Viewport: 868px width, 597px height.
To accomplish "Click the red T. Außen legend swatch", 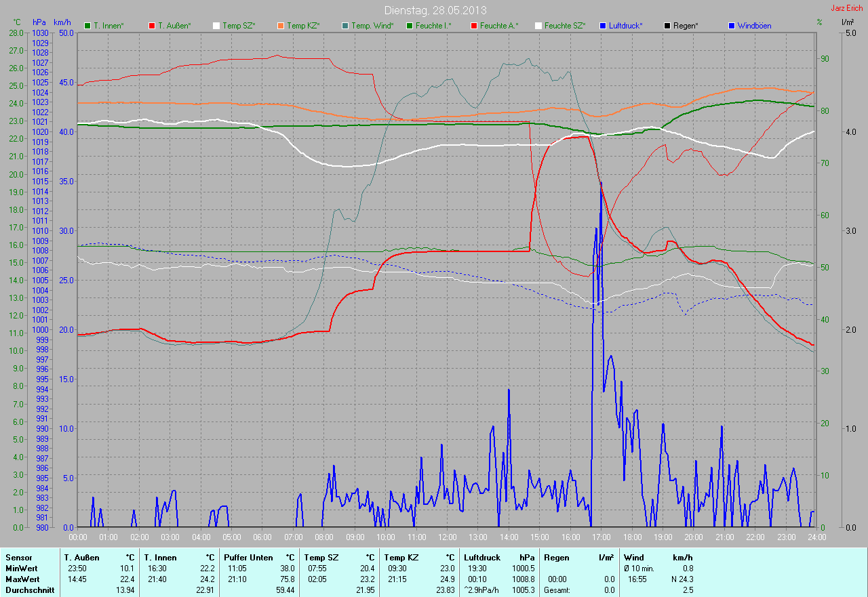I will coord(152,26).
